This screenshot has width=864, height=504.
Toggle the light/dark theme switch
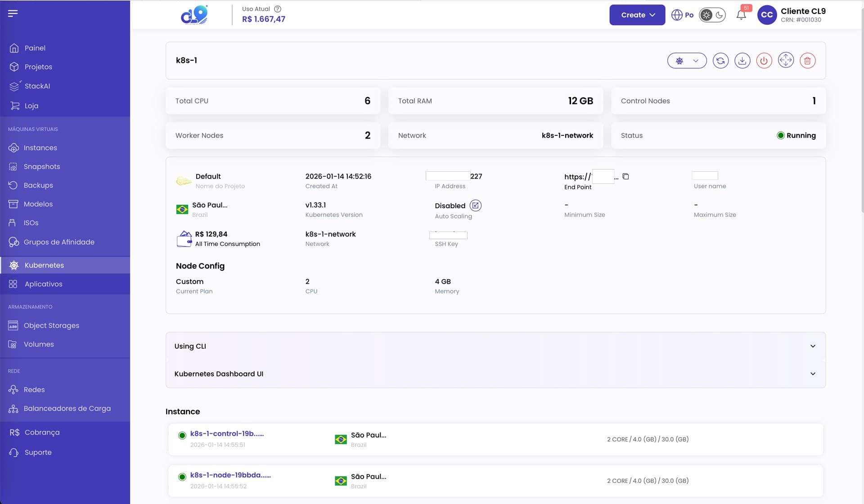(712, 15)
